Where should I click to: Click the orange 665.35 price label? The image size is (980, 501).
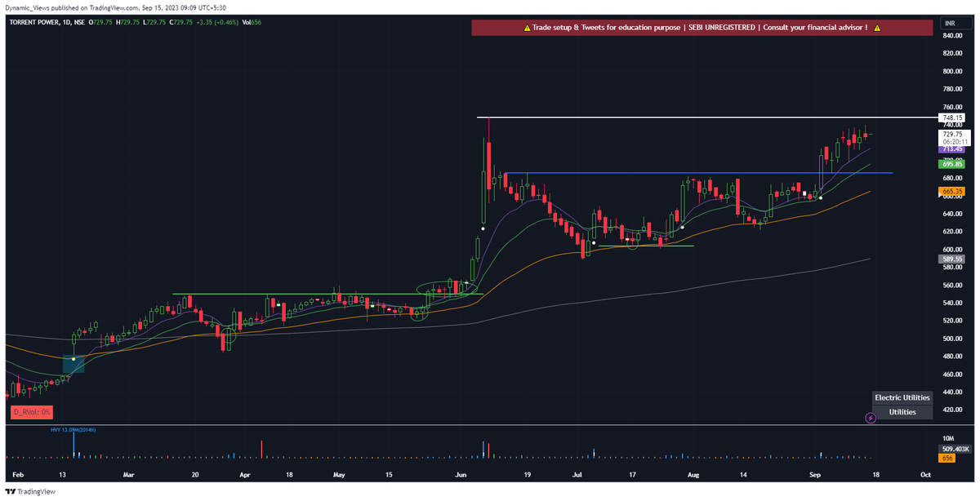coord(953,190)
